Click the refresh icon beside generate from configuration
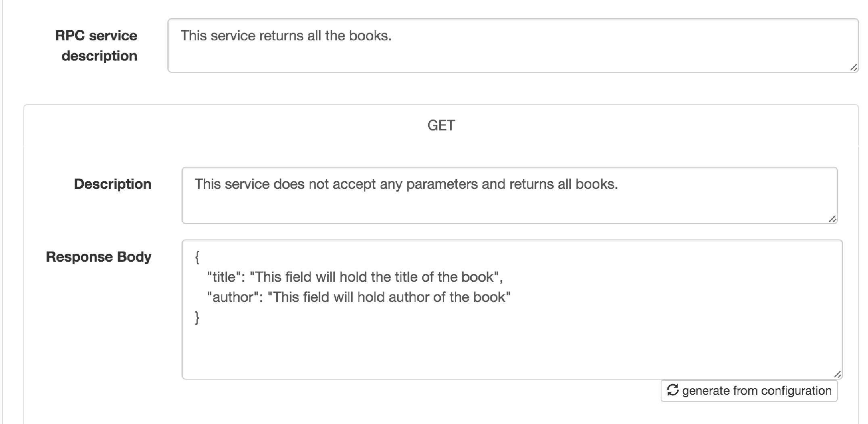Image resolution: width=868 pixels, height=424 pixels. pyautogui.click(x=672, y=390)
